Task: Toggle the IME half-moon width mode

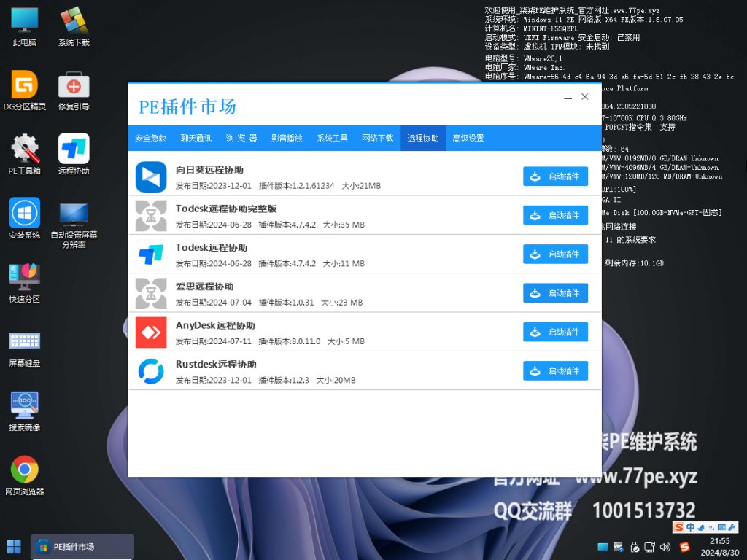Action: (x=701, y=527)
